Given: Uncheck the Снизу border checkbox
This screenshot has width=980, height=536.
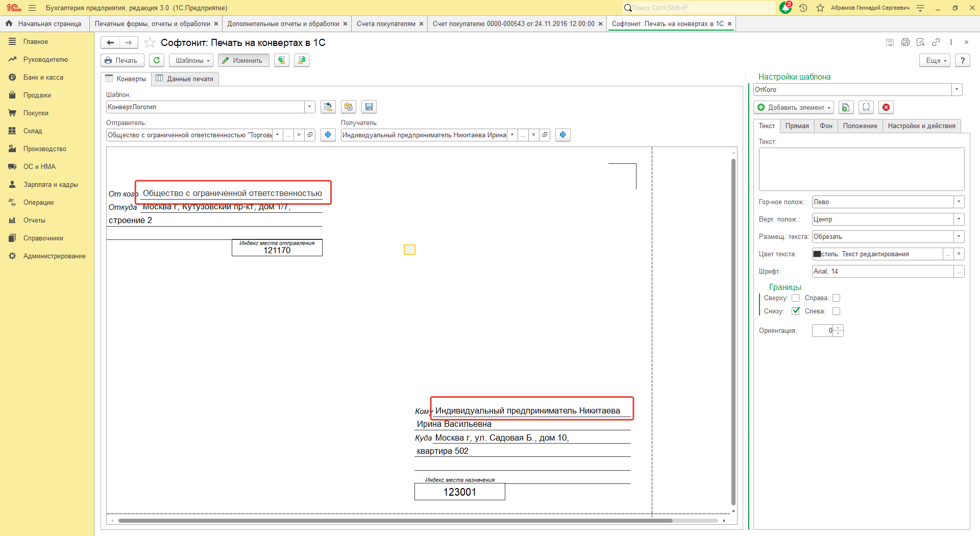Looking at the screenshot, I should point(795,311).
